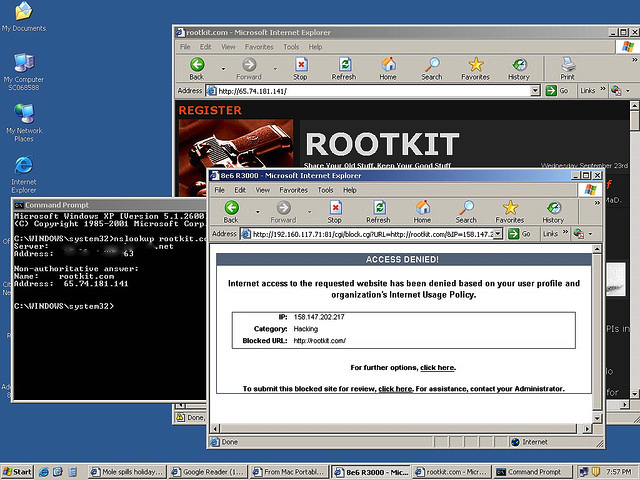Switch to 'Mole spills holiday' taskbar button

[127, 472]
